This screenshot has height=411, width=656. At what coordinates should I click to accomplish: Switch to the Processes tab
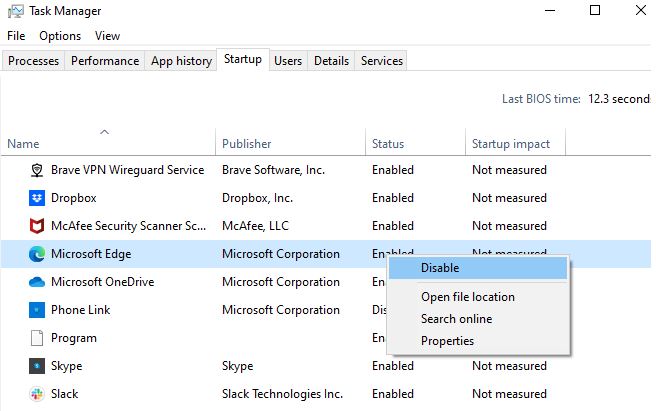tap(33, 61)
